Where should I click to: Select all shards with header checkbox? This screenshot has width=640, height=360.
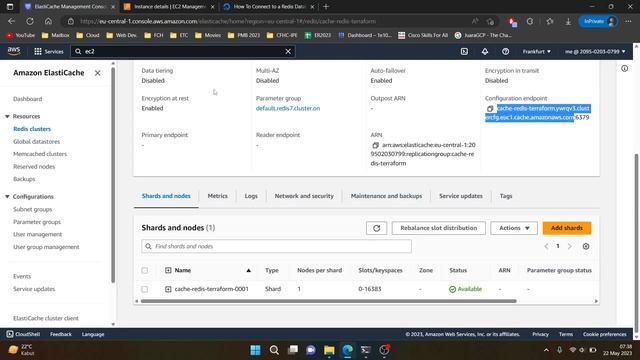tap(144, 270)
